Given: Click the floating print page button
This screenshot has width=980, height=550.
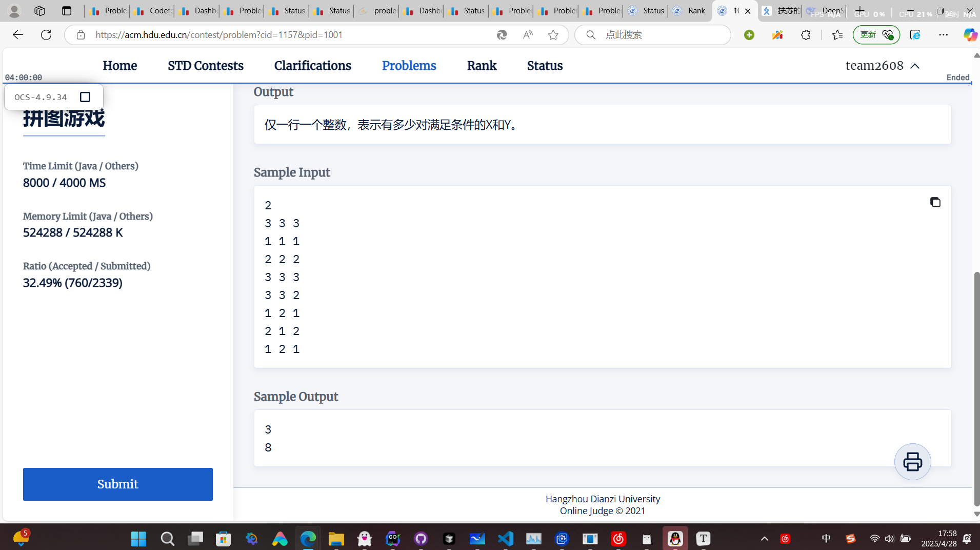Looking at the screenshot, I should pos(912,462).
